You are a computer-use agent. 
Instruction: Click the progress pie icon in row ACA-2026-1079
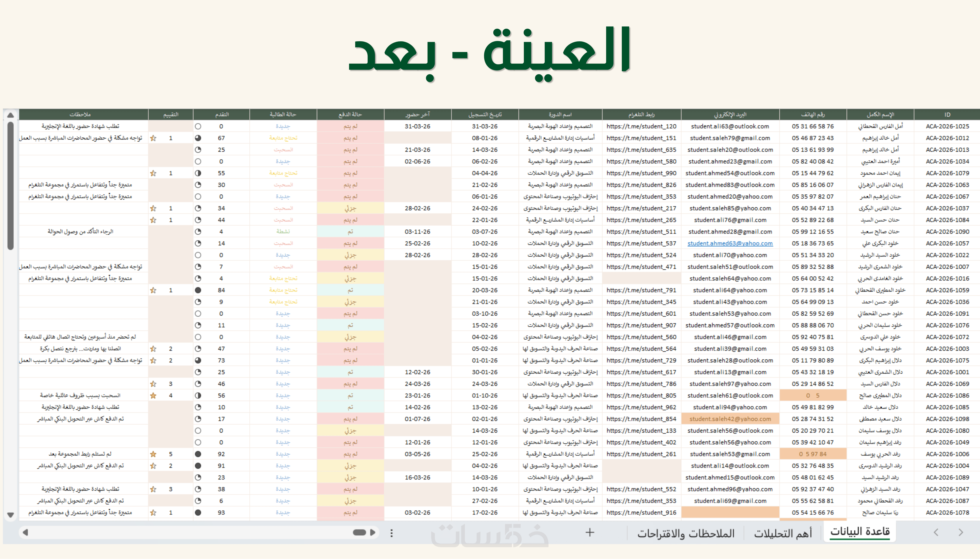pos(198,173)
